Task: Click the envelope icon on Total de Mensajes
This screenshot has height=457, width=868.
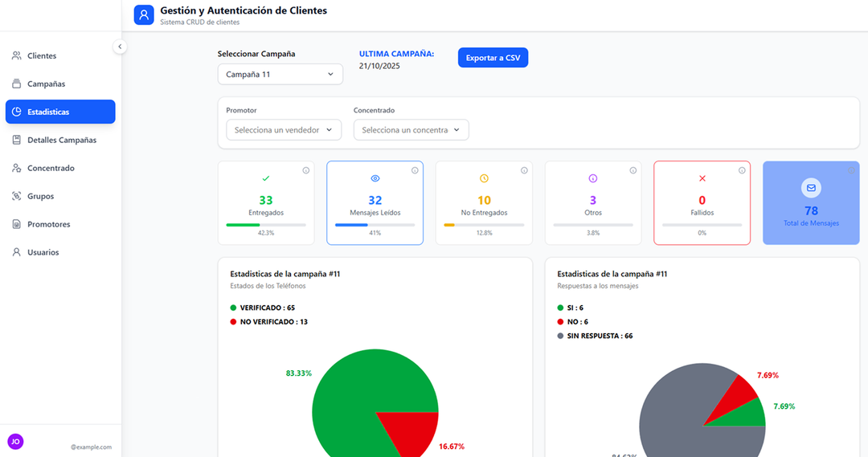Action: tap(811, 188)
